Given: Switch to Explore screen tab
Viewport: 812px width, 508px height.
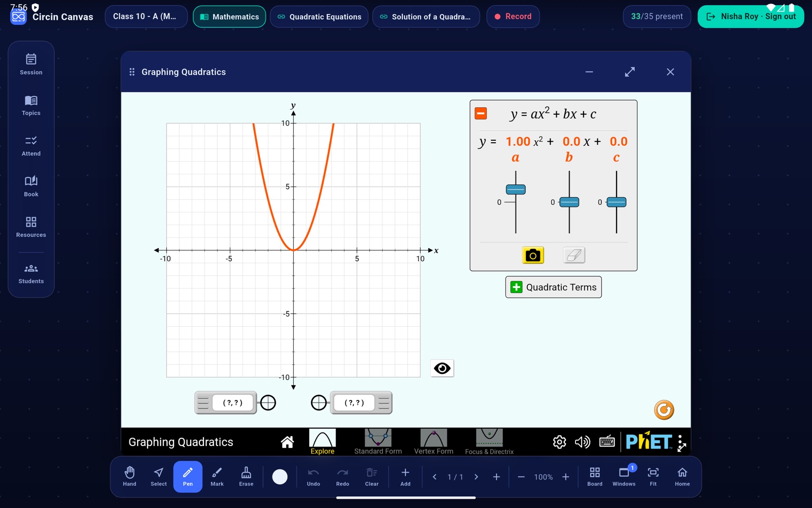Looking at the screenshot, I should coord(322,441).
